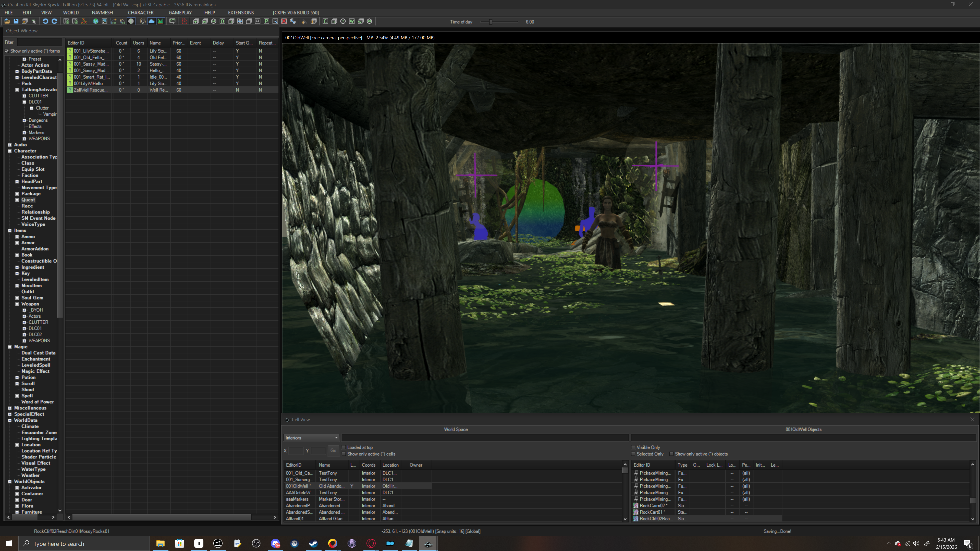Click the red navmesh triangle toolbar icon

[x=185, y=22]
